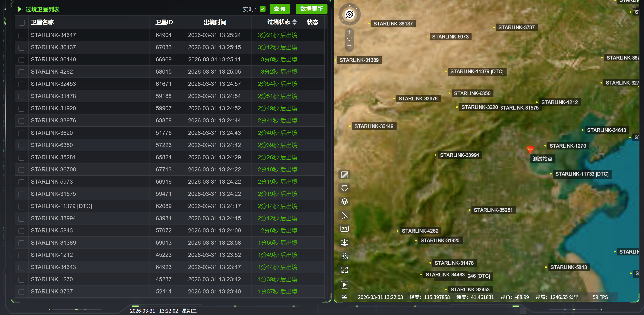This screenshot has height=315, width=644.
Task: Check the STARLINK-34647 row checkbox
Action: click(22, 35)
